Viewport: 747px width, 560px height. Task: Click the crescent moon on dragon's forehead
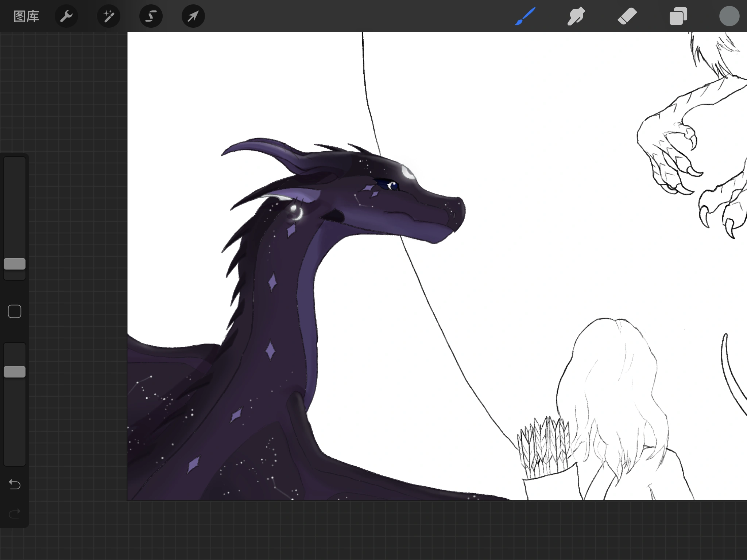pyautogui.click(x=407, y=172)
